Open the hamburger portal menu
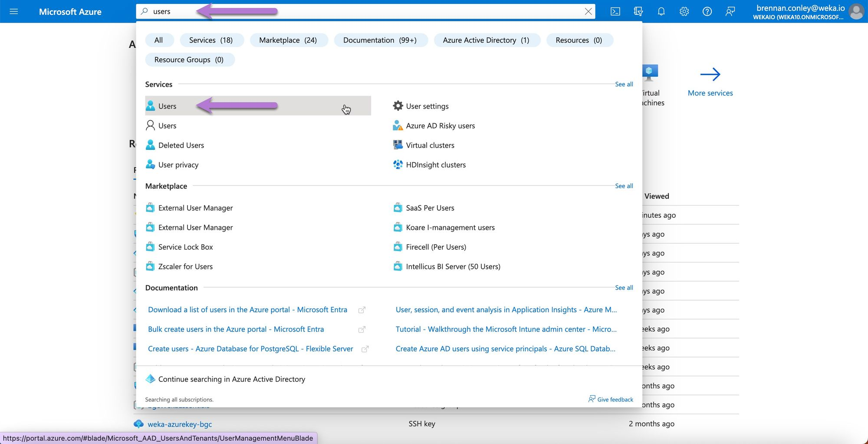This screenshot has height=444, width=868. click(13, 11)
